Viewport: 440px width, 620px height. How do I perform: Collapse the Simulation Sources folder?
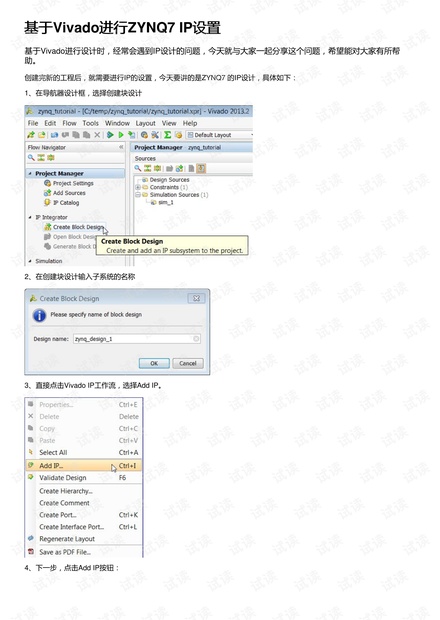tap(138, 195)
